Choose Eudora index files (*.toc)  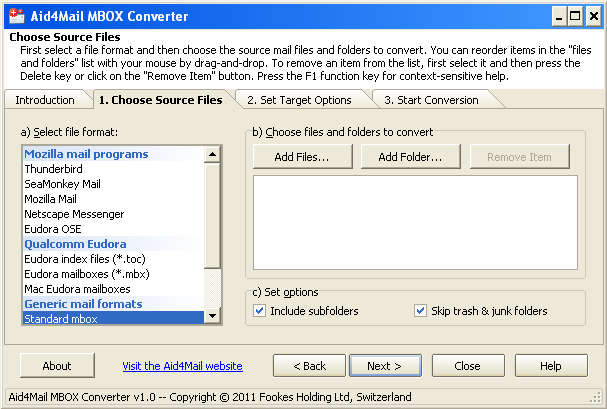113,259
